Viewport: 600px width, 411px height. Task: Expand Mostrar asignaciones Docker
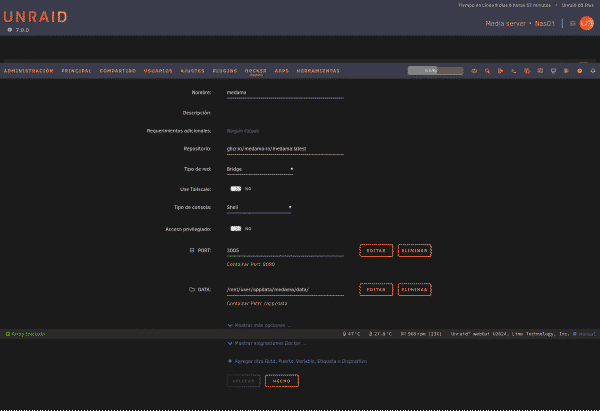pyautogui.click(x=267, y=343)
